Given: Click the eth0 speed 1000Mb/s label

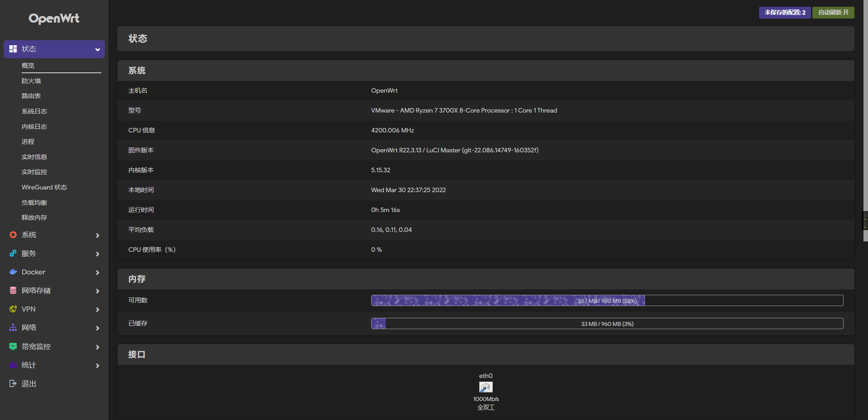Looking at the screenshot, I should (486, 399).
